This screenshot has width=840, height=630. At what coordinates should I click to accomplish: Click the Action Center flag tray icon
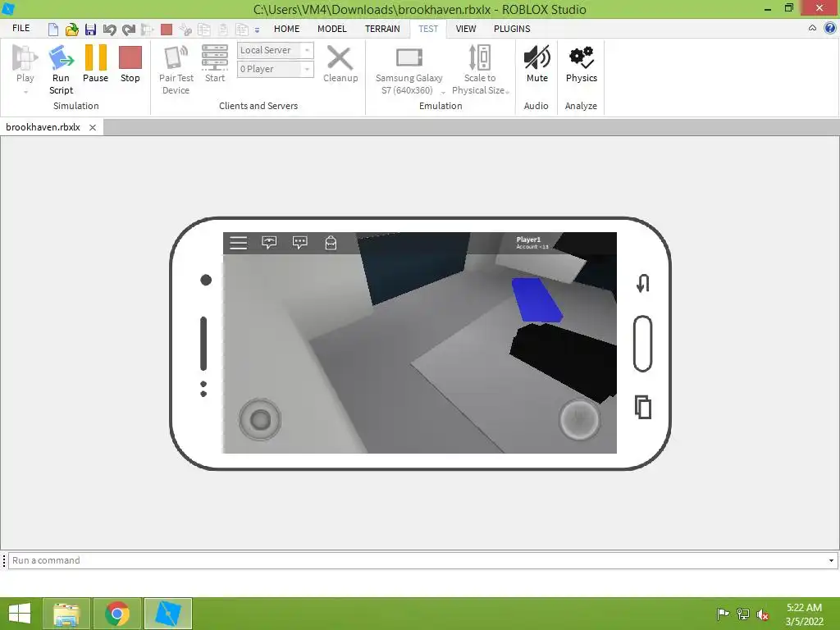point(723,614)
